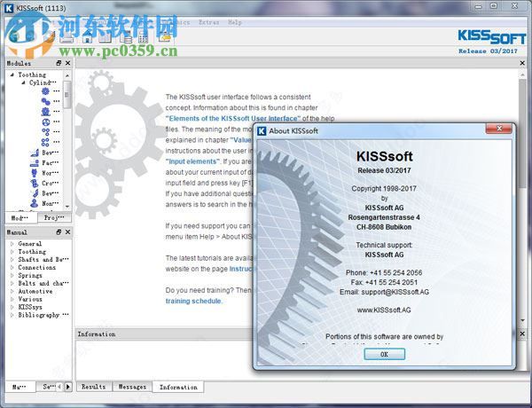Expand Connections in the Manual tree
The width and height of the screenshot is (532, 408).
pos(12,268)
